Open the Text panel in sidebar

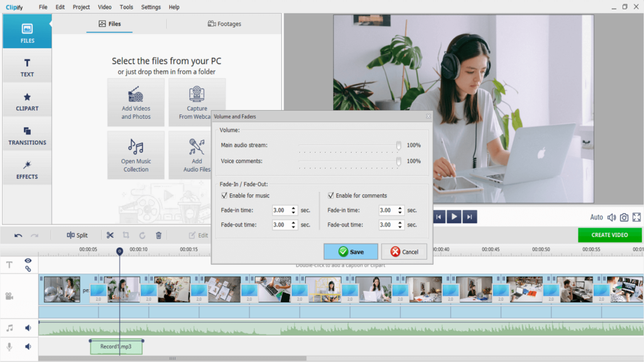point(27,67)
